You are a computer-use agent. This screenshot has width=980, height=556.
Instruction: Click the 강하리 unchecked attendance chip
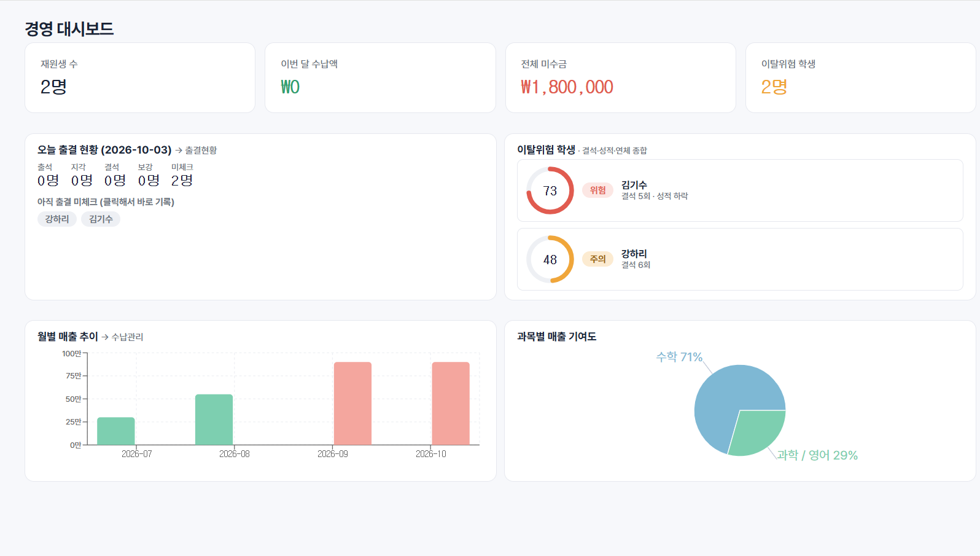coord(57,219)
